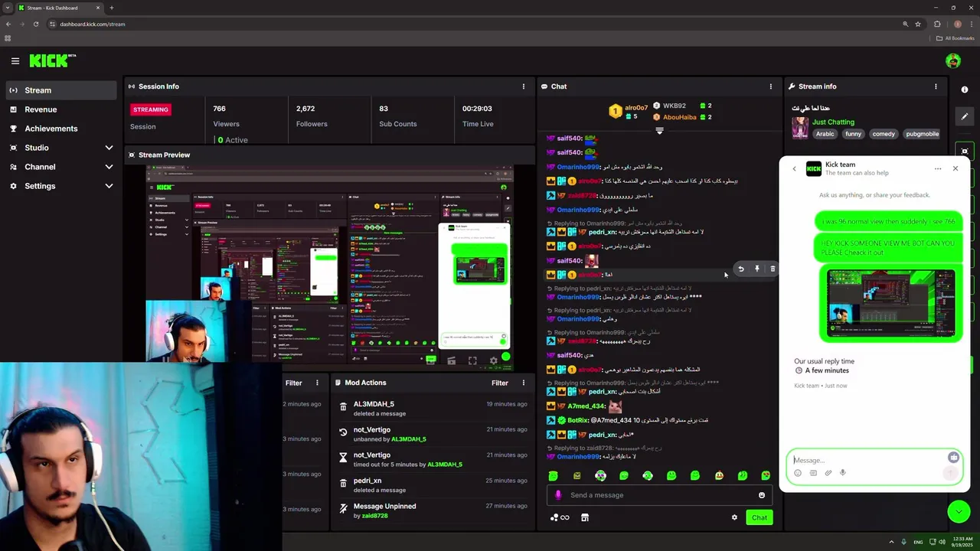Open the sent screenshot in support chat

coord(891,303)
